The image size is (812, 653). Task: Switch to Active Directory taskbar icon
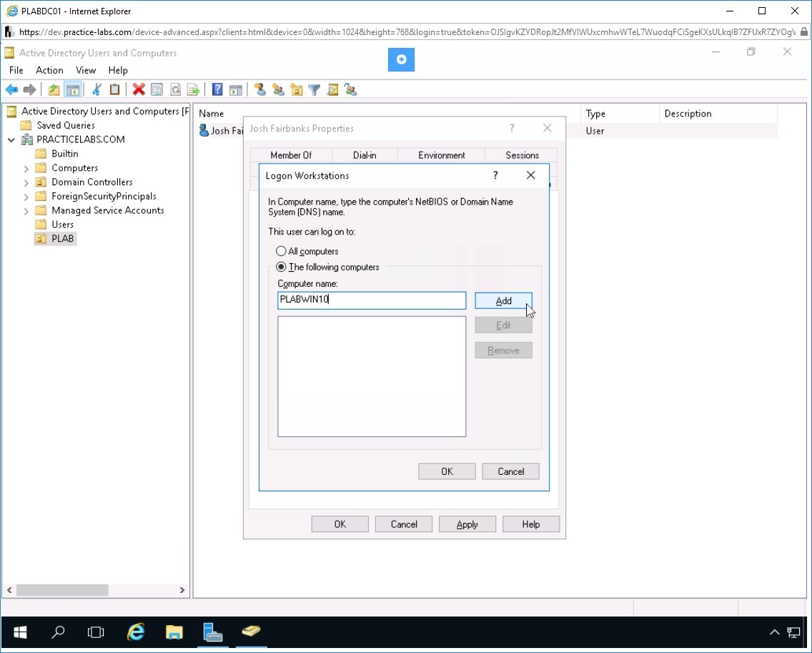tap(251, 632)
